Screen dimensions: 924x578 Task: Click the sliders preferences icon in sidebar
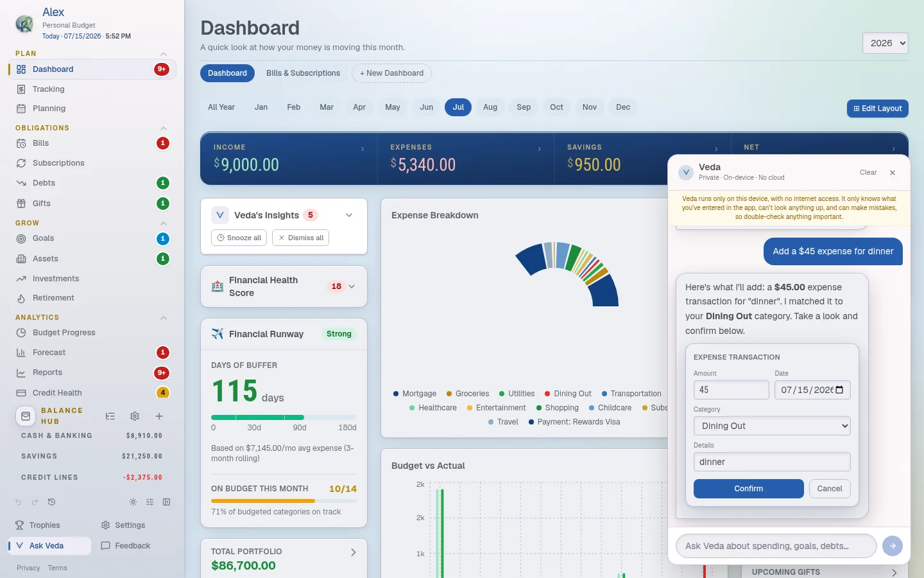(150, 502)
